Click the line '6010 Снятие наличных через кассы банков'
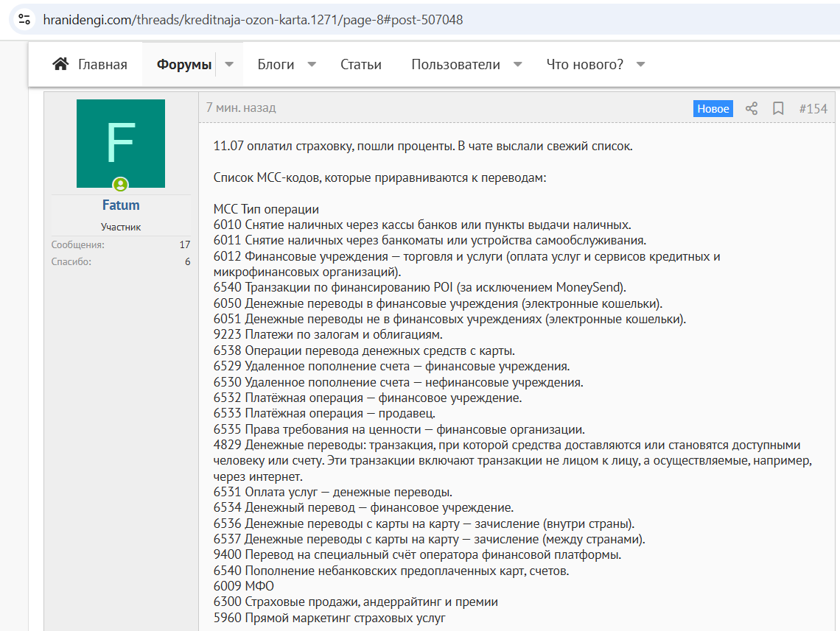840x631 pixels. [x=422, y=225]
